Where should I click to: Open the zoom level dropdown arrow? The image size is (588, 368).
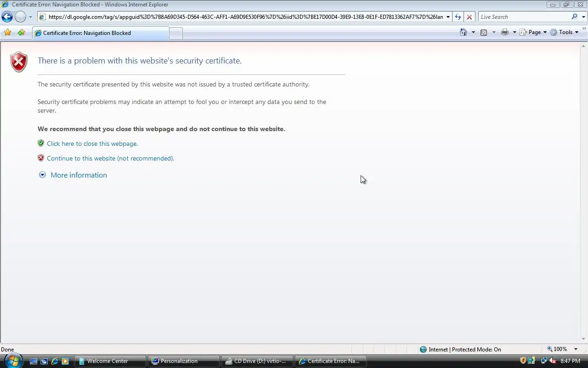pos(576,349)
